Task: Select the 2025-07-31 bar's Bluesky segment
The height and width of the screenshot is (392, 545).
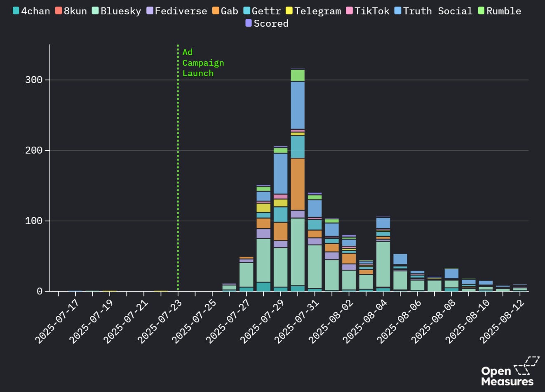Action: click(x=315, y=267)
